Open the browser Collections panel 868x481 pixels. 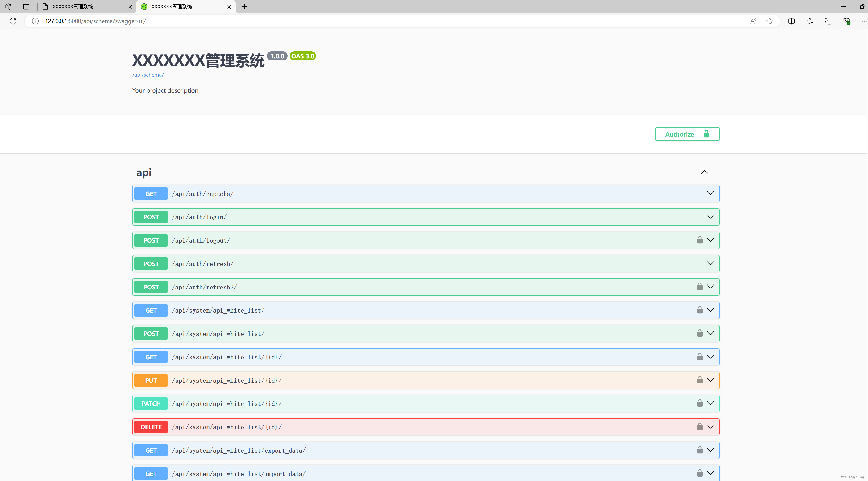pyautogui.click(x=828, y=21)
